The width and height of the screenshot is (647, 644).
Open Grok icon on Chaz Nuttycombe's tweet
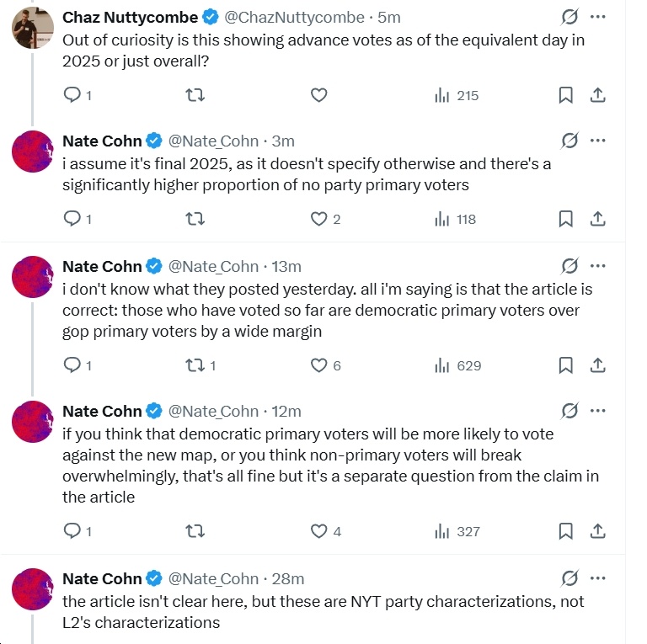point(569,17)
